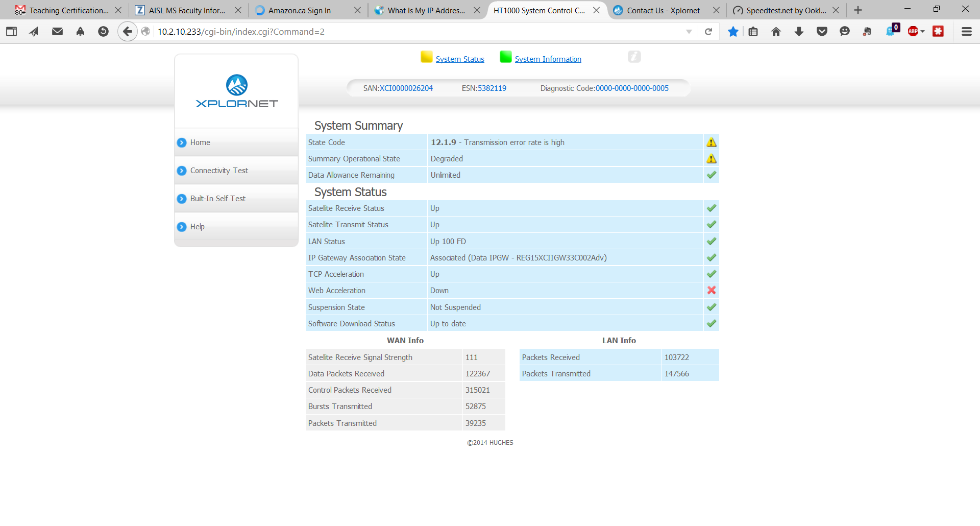Switch to Speedtest.net by Ookla tab
980x526 pixels.
pos(785,10)
